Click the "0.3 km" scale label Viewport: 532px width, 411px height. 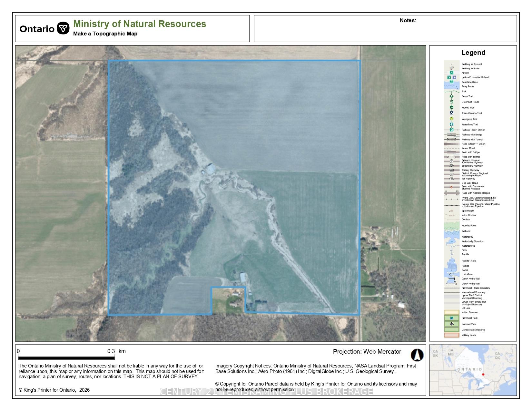coord(116,351)
